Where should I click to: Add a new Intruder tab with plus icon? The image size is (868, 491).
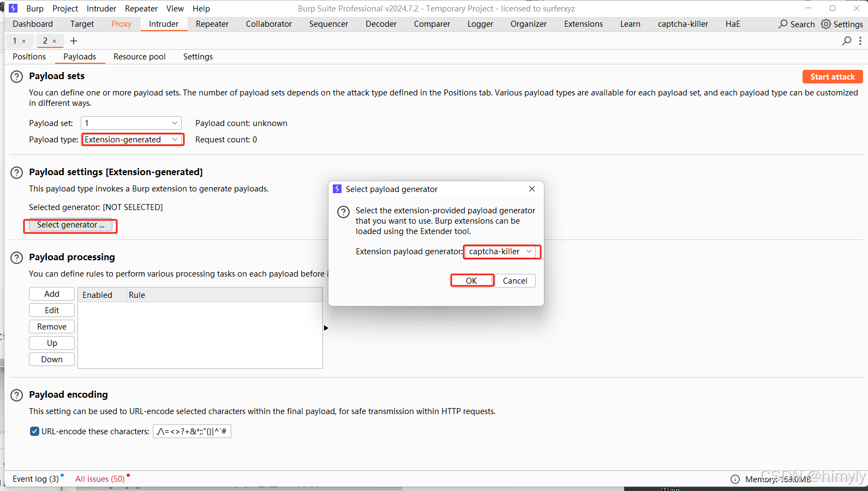point(74,41)
